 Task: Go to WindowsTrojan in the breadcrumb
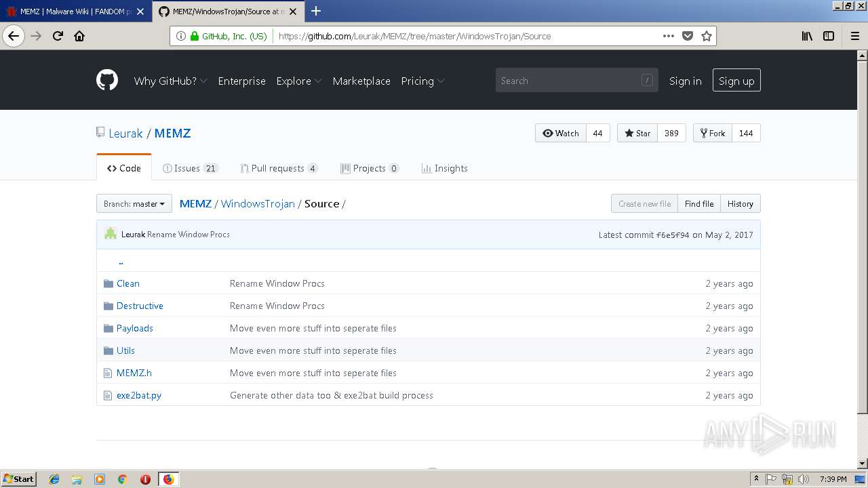coord(258,203)
